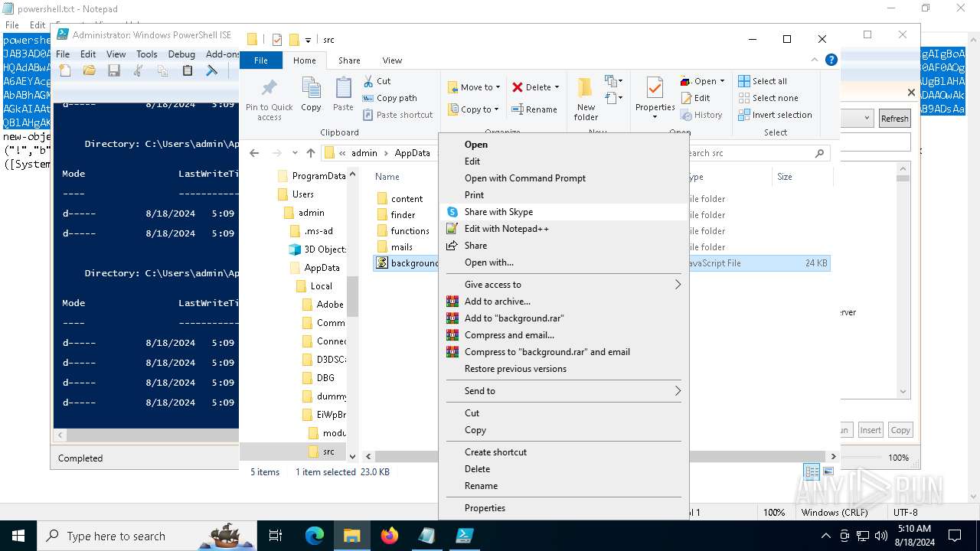Viewport: 980px width, 551px height.
Task: Choose Add to "background.rar"
Action: 563,318
